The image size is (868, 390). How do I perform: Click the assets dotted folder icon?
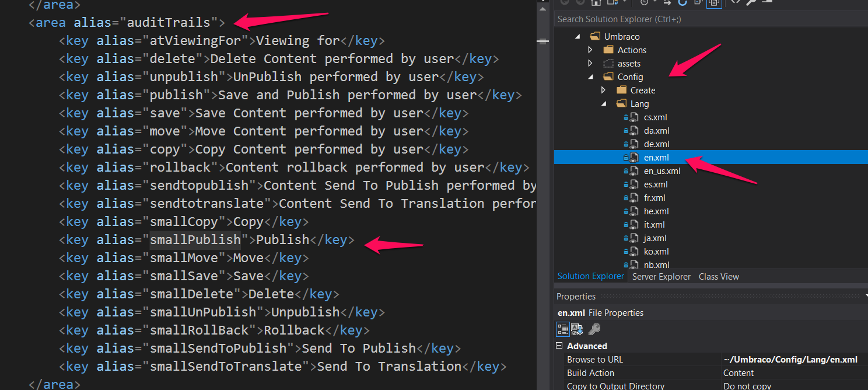(608, 63)
